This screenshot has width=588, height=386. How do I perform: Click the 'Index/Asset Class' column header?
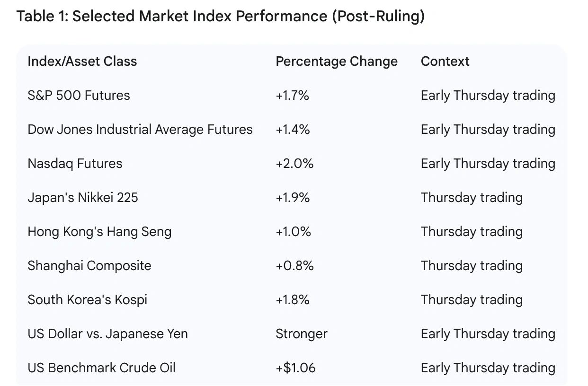(x=82, y=61)
